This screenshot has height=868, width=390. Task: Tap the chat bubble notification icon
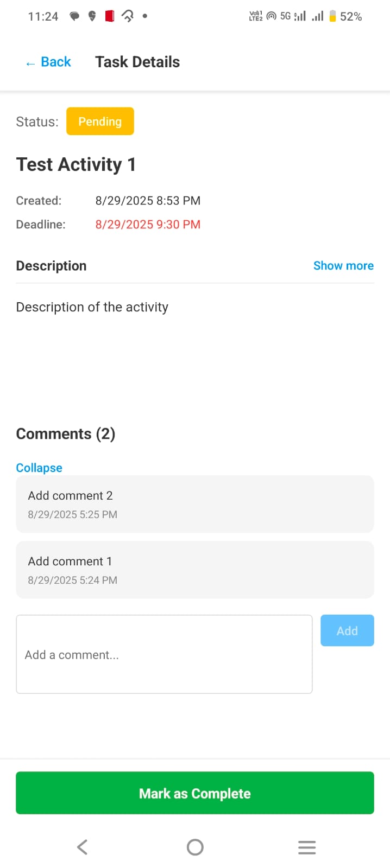(74, 16)
